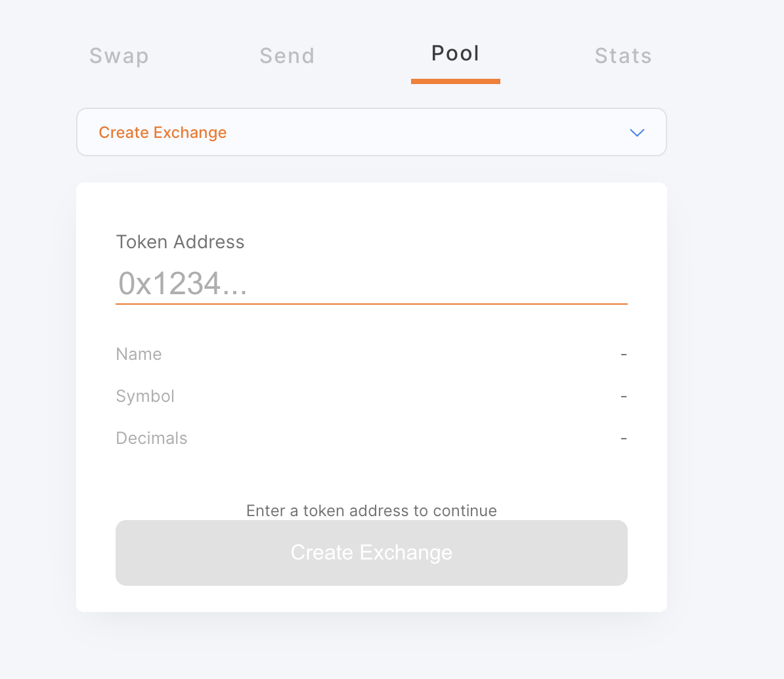
Task: Click the Token Address label
Action: (x=180, y=242)
